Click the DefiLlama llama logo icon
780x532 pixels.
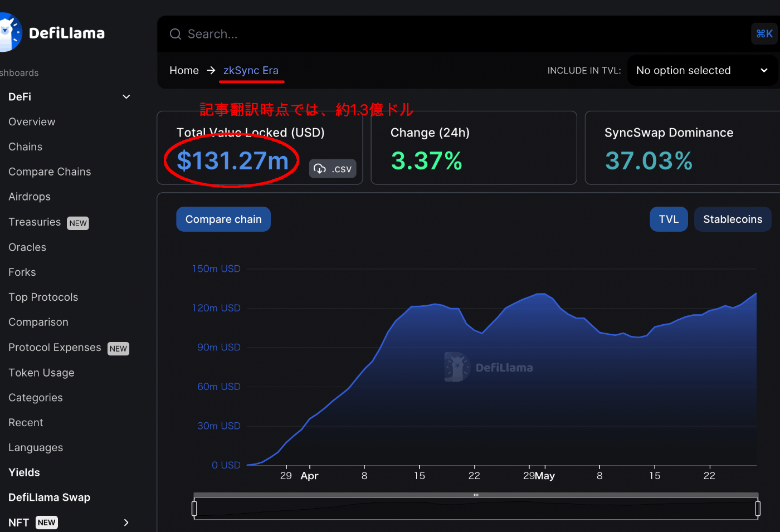coord(10,32)
